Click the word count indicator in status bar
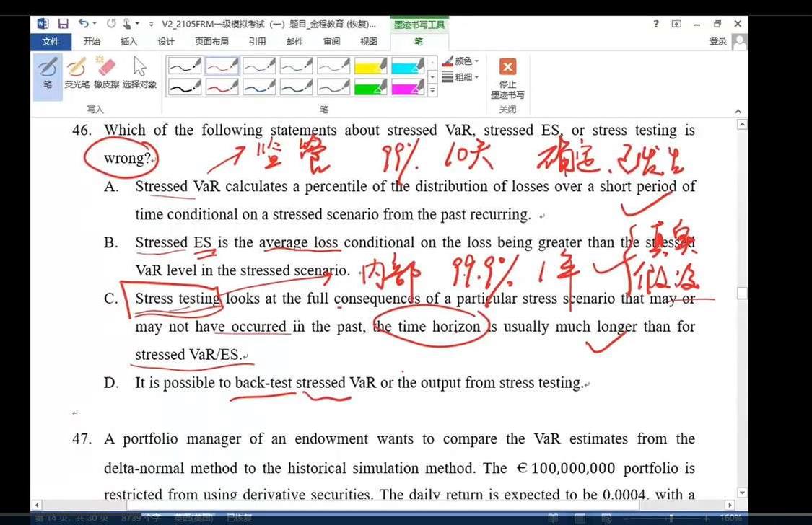 point(141,518)
